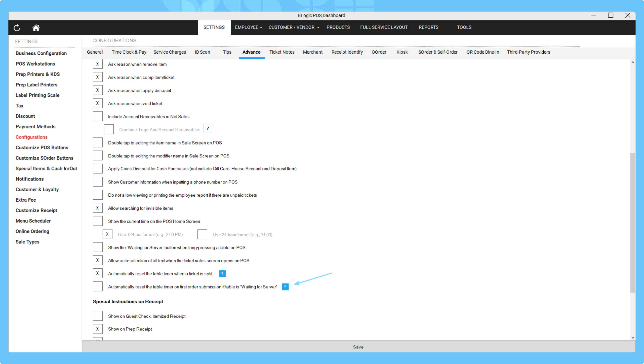Open Prep Label Printers settings

[x=36, y=85]
